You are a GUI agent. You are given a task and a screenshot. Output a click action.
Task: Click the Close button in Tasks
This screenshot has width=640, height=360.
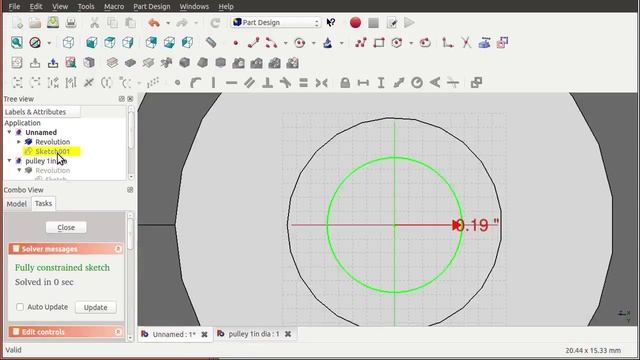[66, 227]
